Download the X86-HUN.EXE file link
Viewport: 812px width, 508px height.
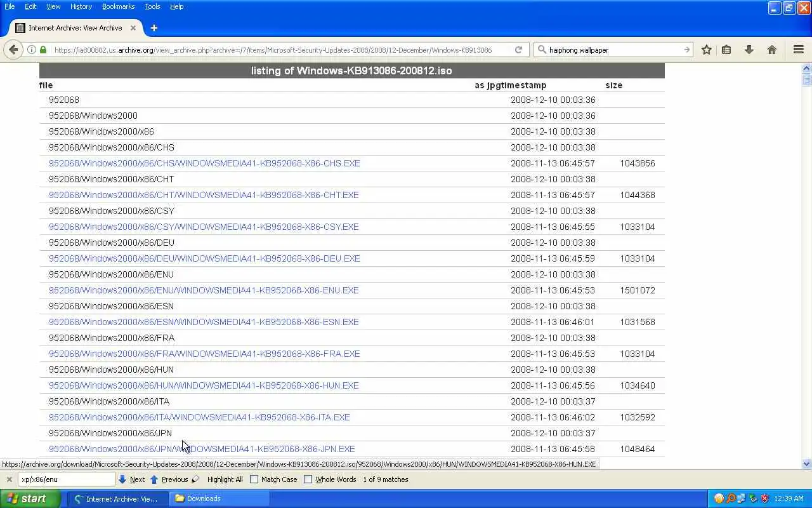point(204,385)
